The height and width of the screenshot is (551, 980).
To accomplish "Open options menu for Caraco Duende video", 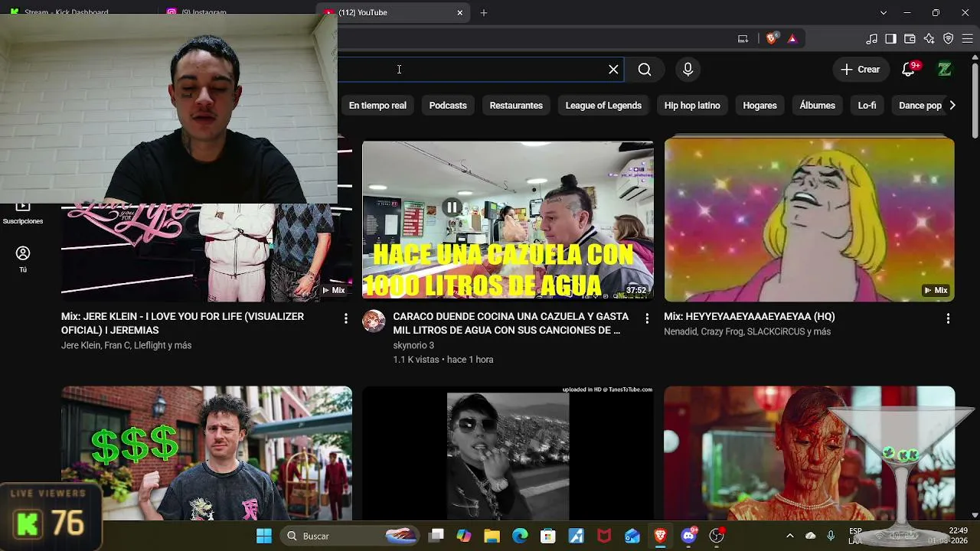I will [x=647, y=318].
